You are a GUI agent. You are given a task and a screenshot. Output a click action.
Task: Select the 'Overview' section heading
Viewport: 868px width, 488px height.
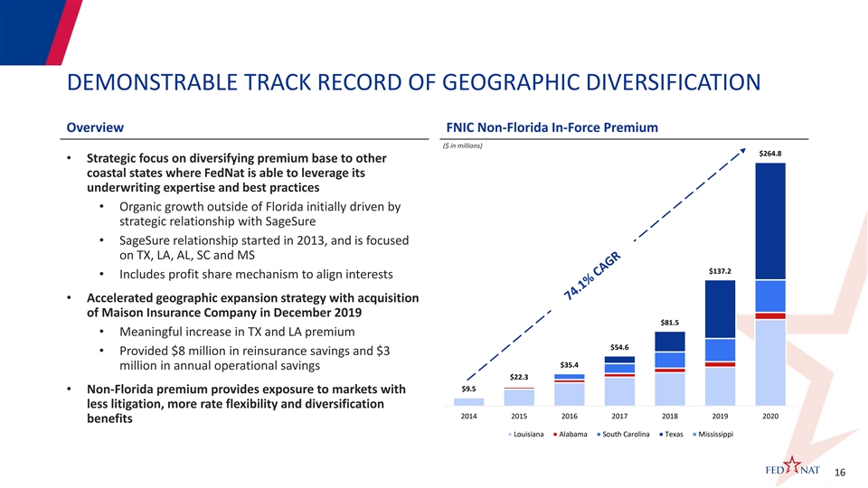(x=95, y=127)
